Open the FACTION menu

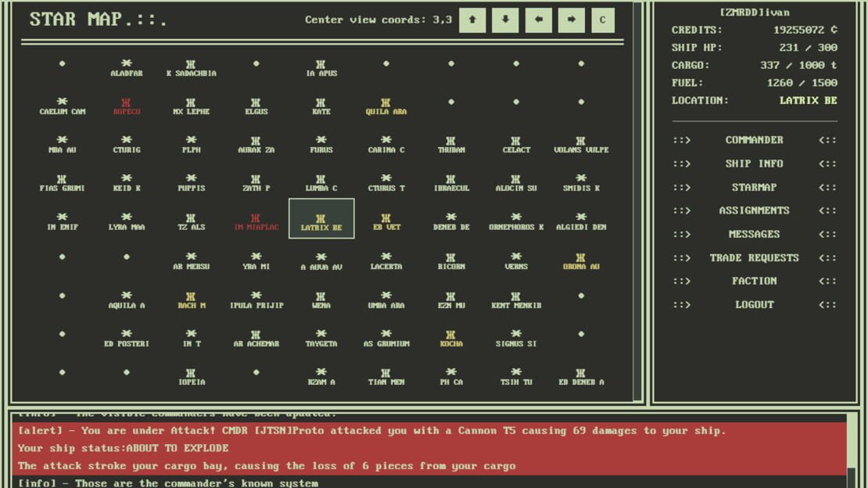(x=755, y=281)
